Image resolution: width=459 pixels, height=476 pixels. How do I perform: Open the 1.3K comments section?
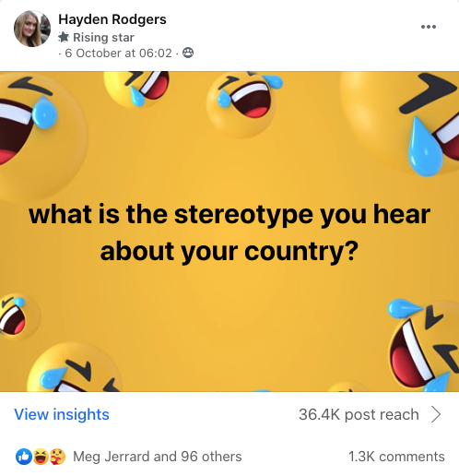click(396, 457)
